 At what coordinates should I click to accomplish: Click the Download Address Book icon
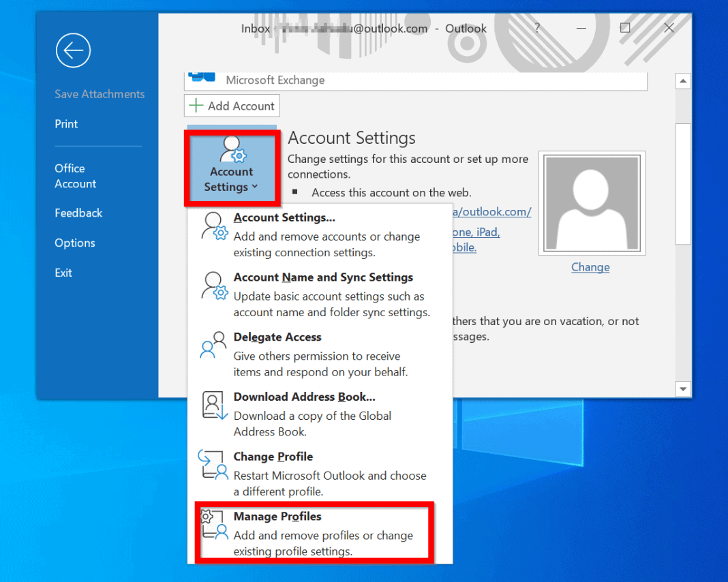coord(213,405)
